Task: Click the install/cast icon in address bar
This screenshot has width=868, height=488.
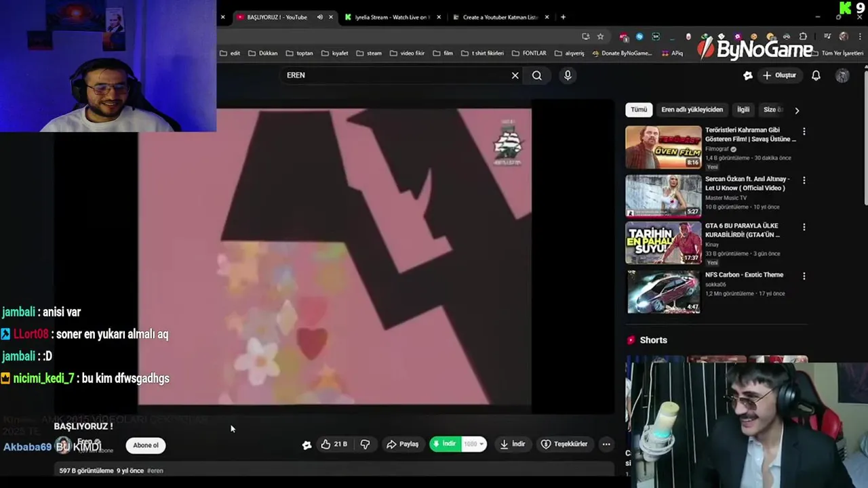Action: click(585, 37)
